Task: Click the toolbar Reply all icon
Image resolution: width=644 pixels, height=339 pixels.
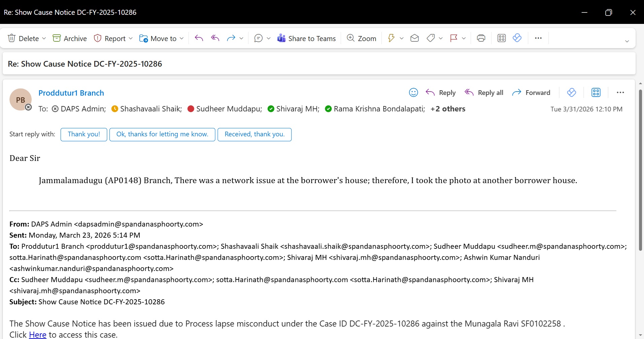Action: [215, 38]
